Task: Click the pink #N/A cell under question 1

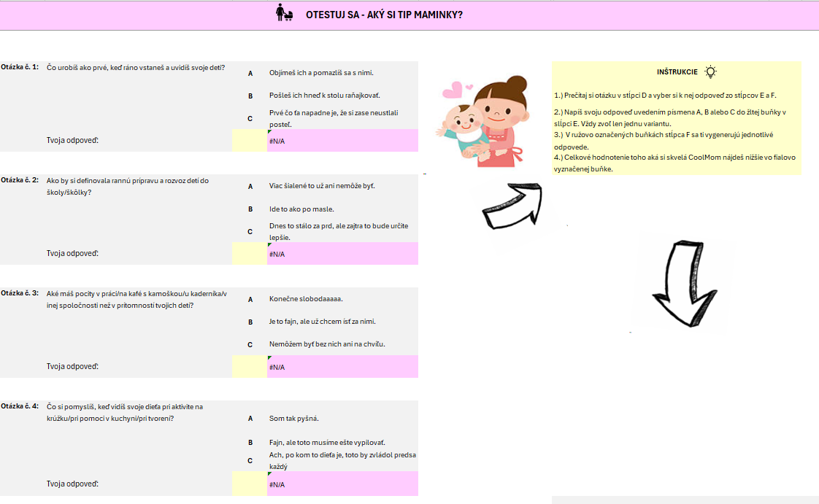Action: coord(342,140)
